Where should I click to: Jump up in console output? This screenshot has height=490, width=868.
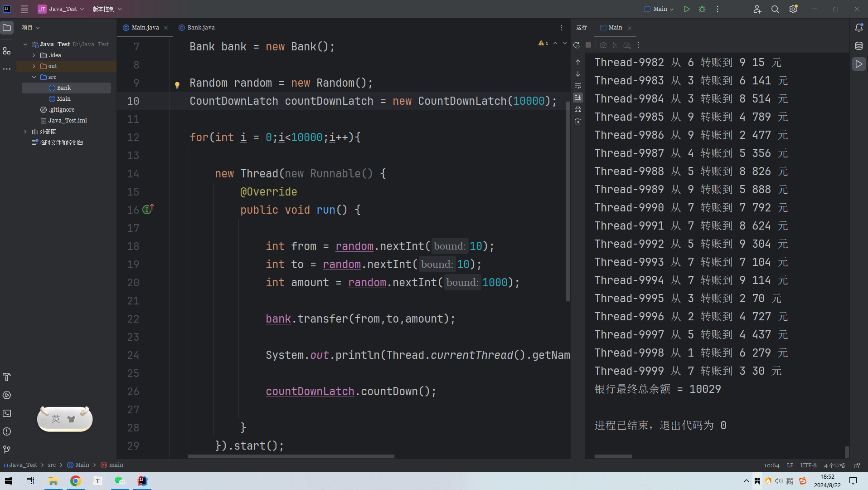(578, 62)
